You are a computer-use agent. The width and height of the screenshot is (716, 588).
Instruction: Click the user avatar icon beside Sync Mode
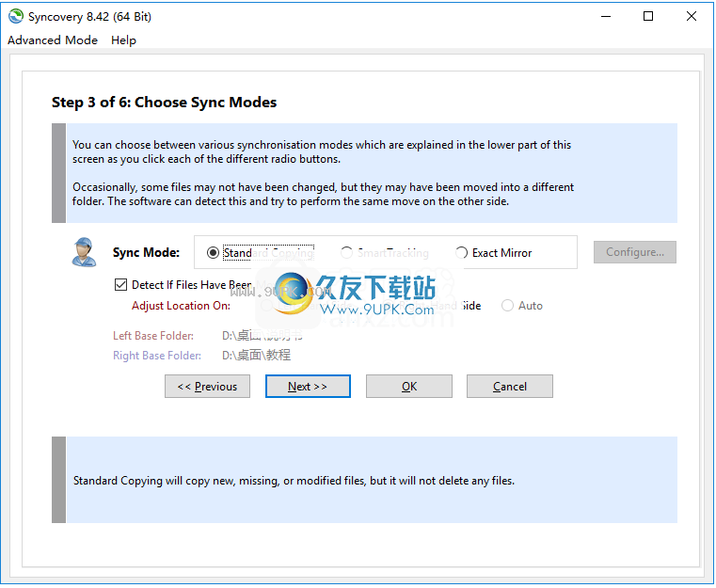click(84, 251)
